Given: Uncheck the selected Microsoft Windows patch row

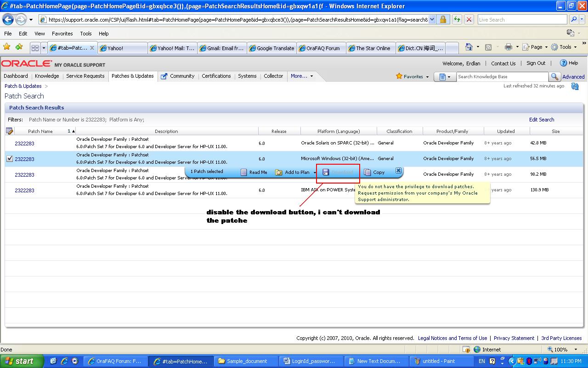Looking at the screenshot, I should click(x=10, y=159).
